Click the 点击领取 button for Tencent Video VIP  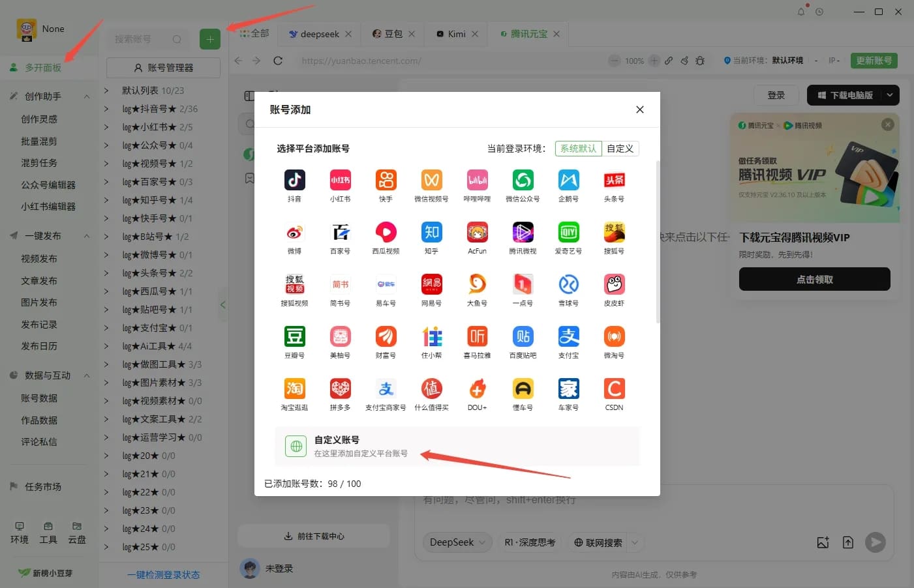tap(814, 279)
